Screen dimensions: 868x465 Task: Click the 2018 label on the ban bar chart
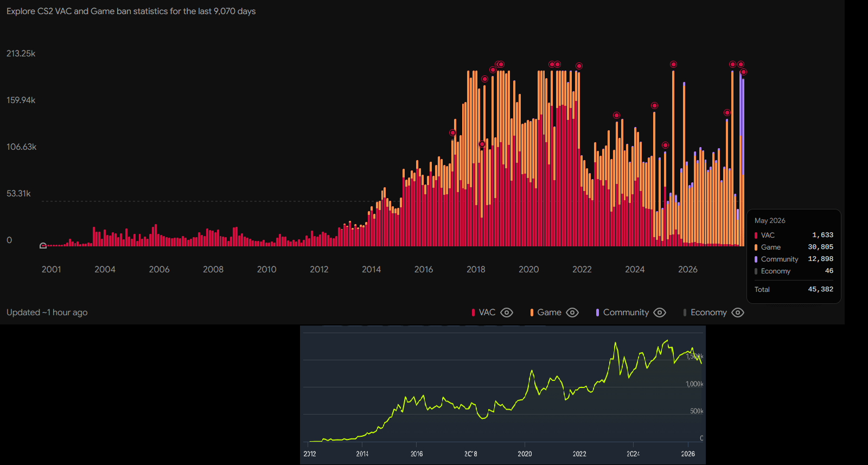(476, 270)
